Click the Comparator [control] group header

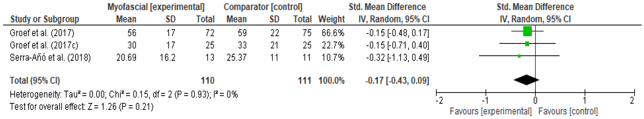pyautogui.click(x=263, y=7)
